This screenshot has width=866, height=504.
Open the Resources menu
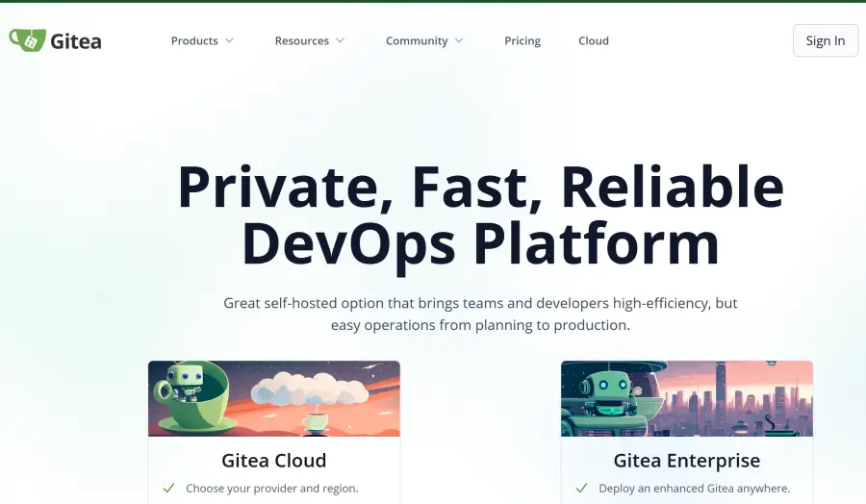[301, 40]
